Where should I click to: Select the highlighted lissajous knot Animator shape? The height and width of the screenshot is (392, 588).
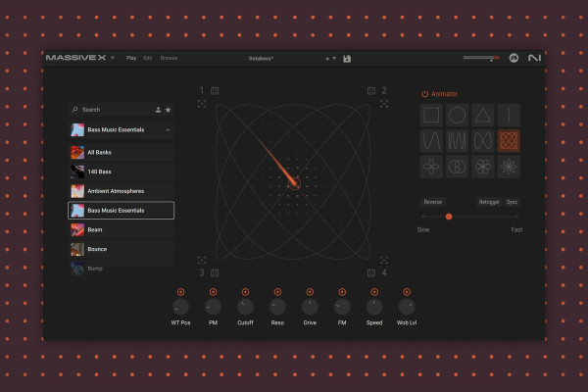click(x=509, y=141)
